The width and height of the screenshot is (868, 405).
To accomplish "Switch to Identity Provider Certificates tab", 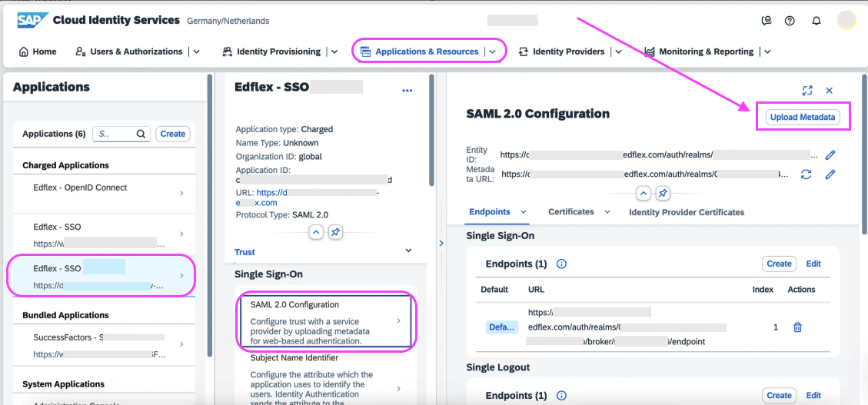I will pos(687,212).
